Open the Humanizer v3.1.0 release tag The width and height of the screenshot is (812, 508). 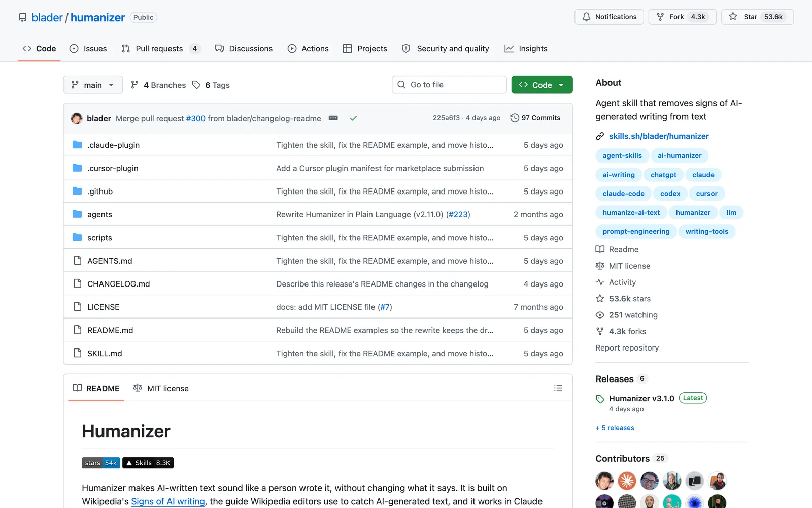641,398
